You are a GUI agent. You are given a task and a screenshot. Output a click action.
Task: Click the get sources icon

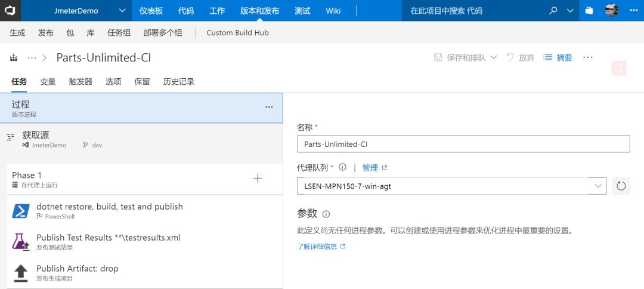11,137
